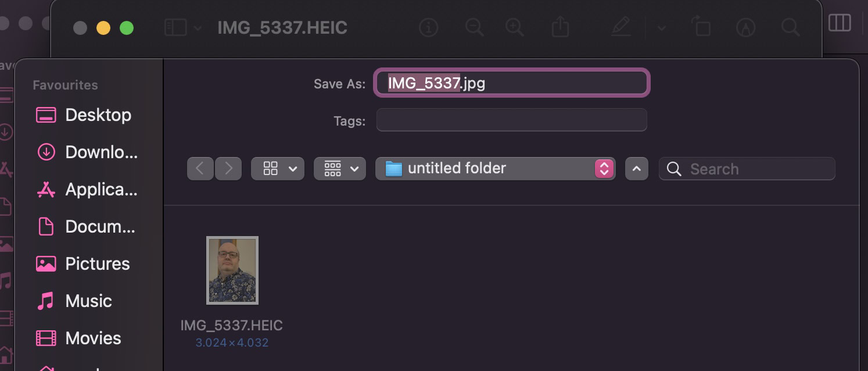Open the Markup toolbar icon
Image resolution: width=868 pixels, height=371 pixels.
click(745, 27)
